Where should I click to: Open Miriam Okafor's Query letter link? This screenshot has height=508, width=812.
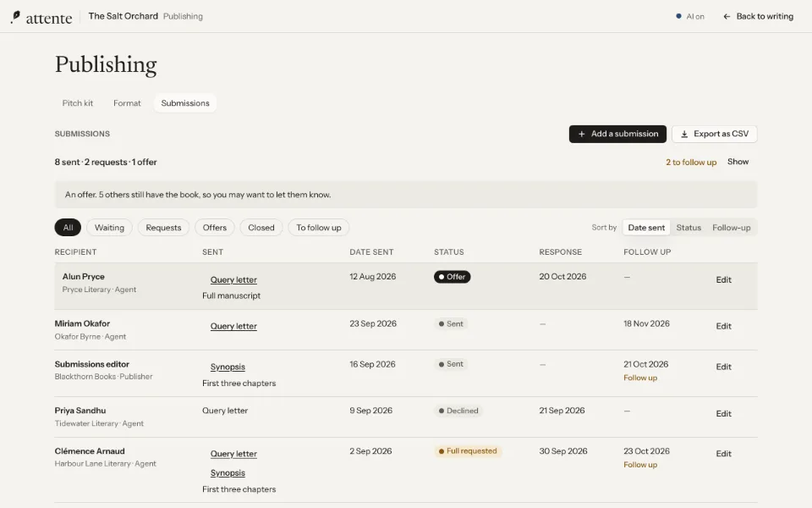tap(233, 327)
